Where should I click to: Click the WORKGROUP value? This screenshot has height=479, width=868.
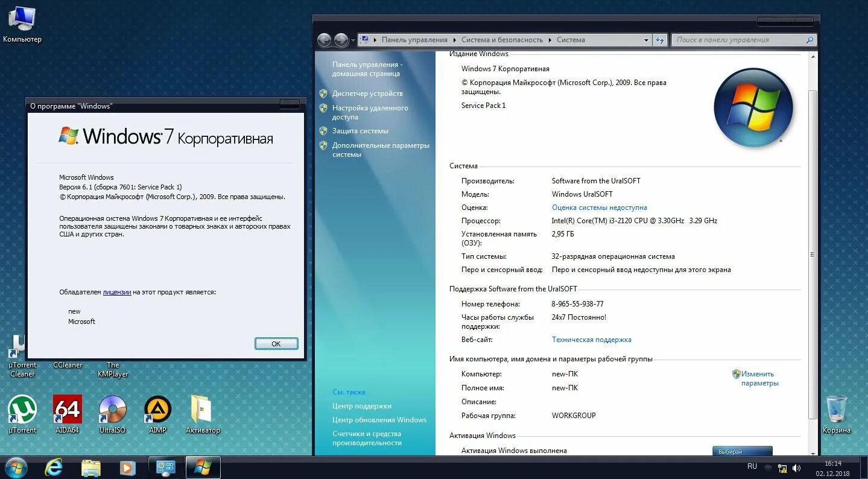[x=574, y=416]
